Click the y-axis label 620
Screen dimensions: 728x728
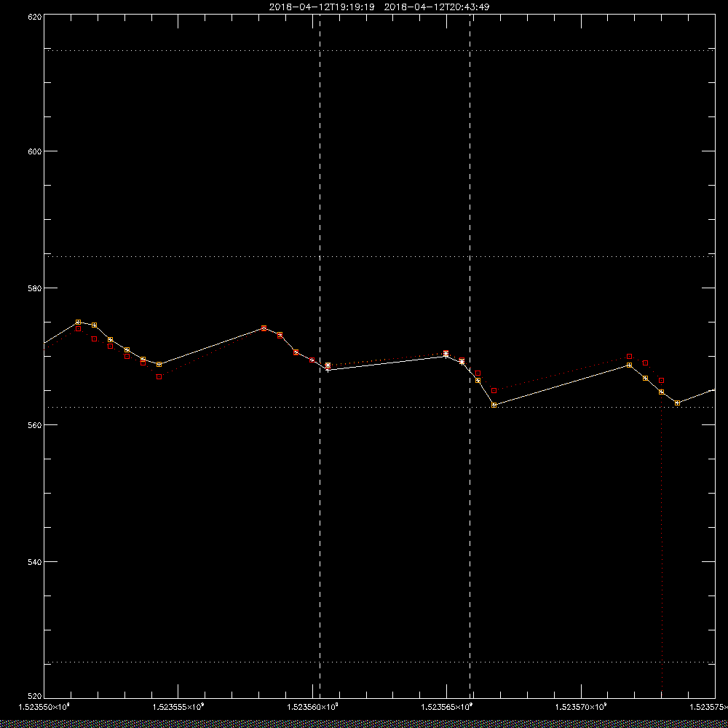(35, 16)
